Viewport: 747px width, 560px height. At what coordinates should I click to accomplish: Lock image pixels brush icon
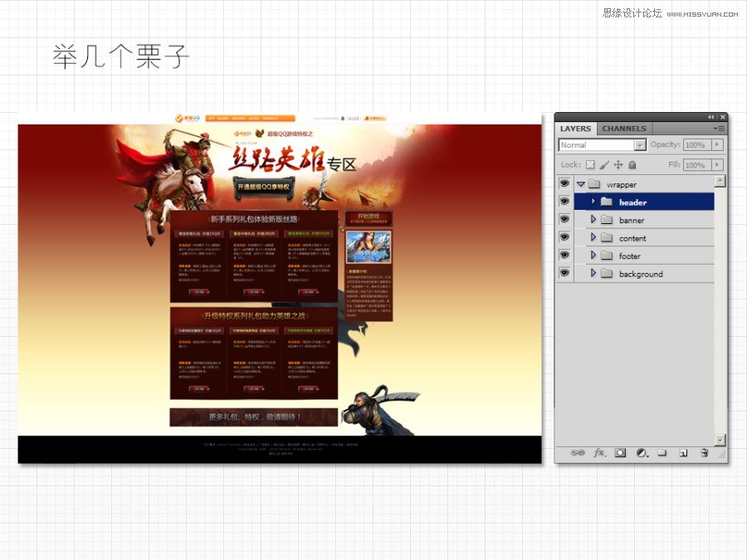[x=604, y=165]
